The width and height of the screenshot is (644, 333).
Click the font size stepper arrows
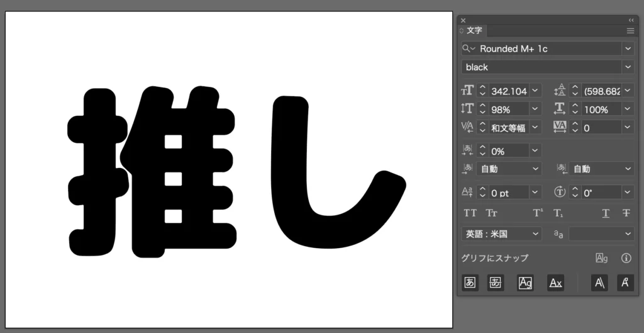[482, 91]
